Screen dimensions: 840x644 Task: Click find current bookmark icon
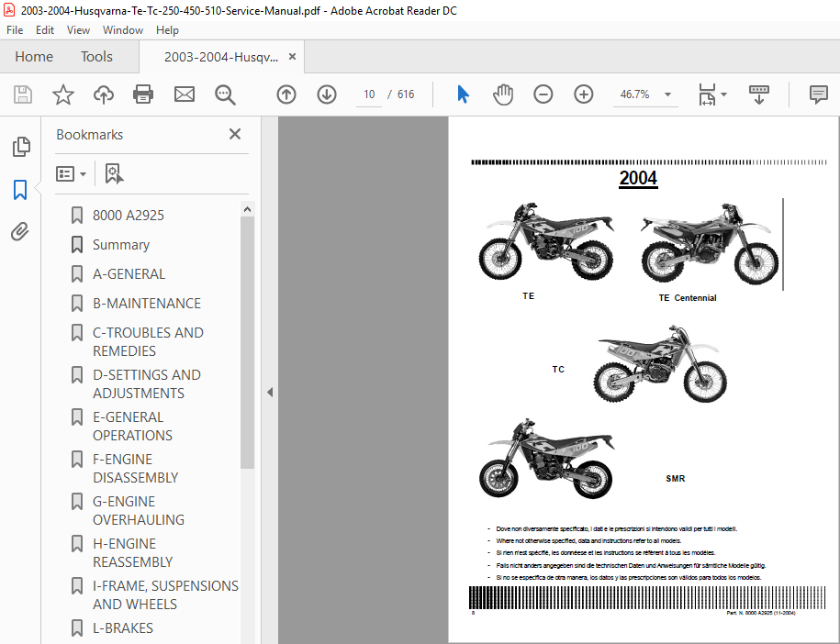pos(114,174)
